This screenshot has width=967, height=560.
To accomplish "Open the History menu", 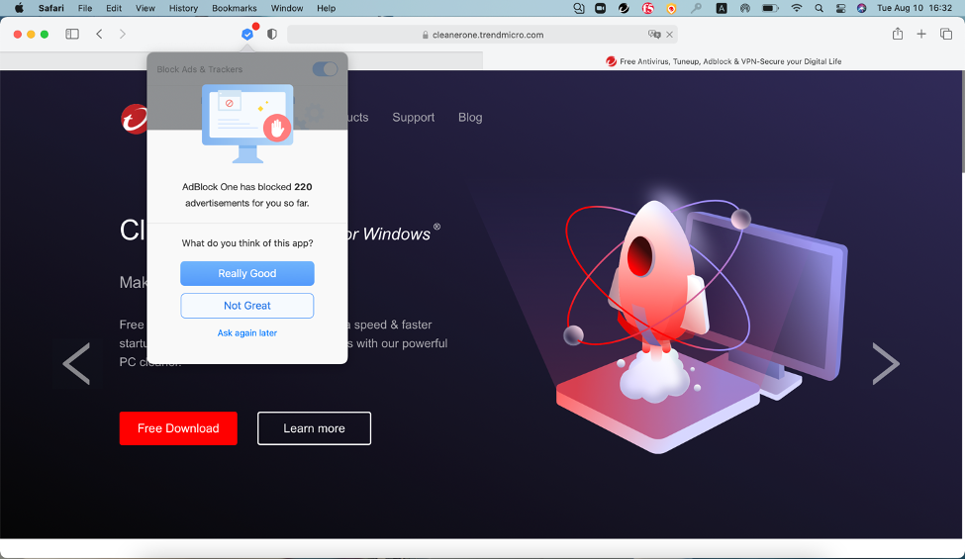I will pos(183,8).
